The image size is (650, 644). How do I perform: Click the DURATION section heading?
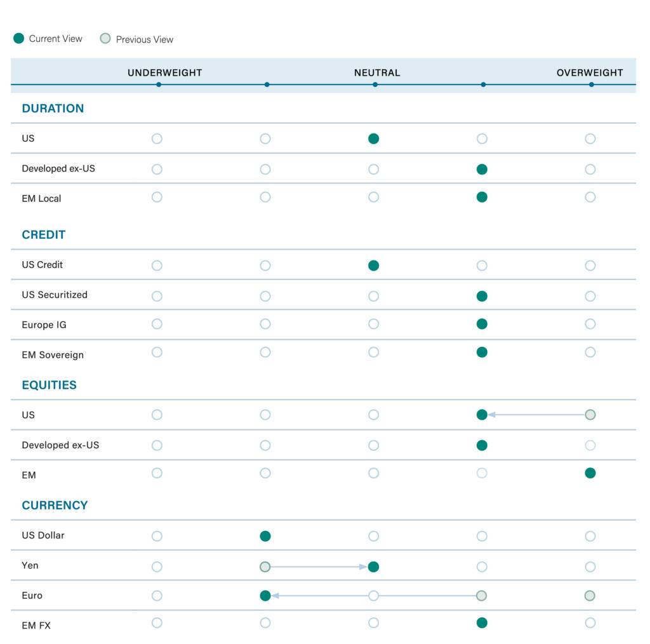pyautogui.click(x=53, y=109)
